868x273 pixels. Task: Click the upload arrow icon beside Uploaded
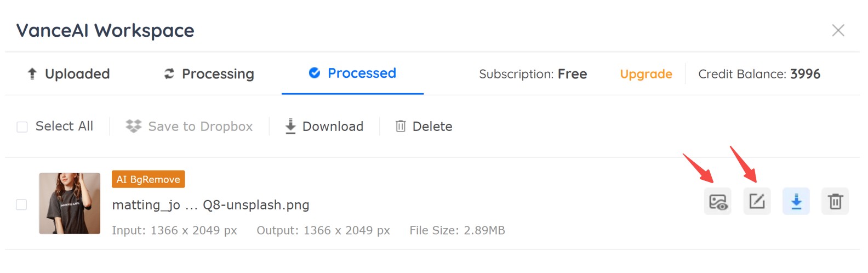(x=32, y=73)
